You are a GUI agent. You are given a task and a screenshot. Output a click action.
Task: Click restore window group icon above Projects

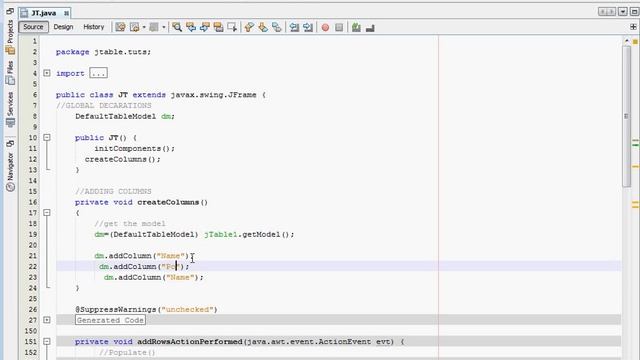(x=10, y=11)
